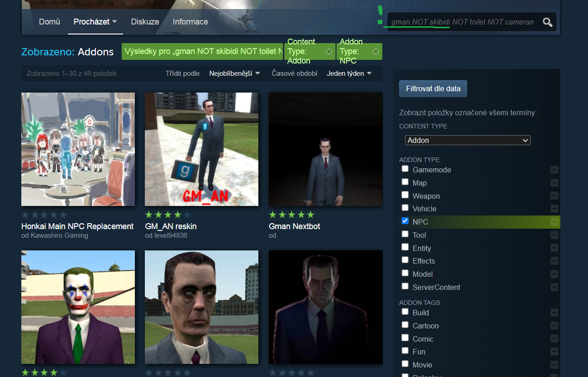Viewport: 588px width, 377px height.
Task: Exclude the Comic tag with its minus icon
Action: pyautogui.click(x=554, y=339)
